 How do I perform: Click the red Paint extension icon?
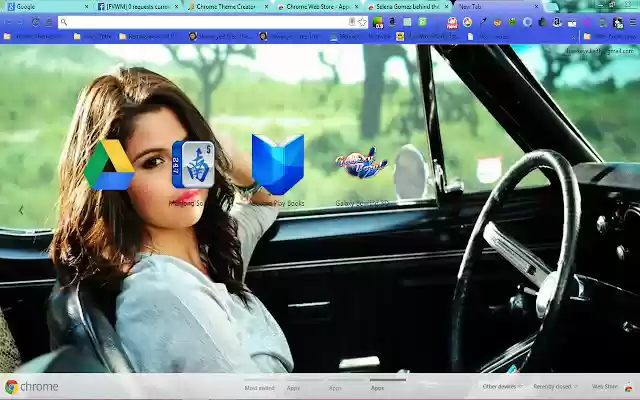tap(452, 22)
